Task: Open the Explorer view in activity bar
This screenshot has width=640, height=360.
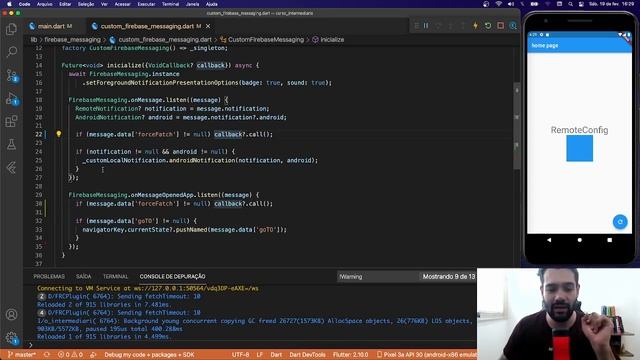Action: pyautogui.click(x=11, y=29)
